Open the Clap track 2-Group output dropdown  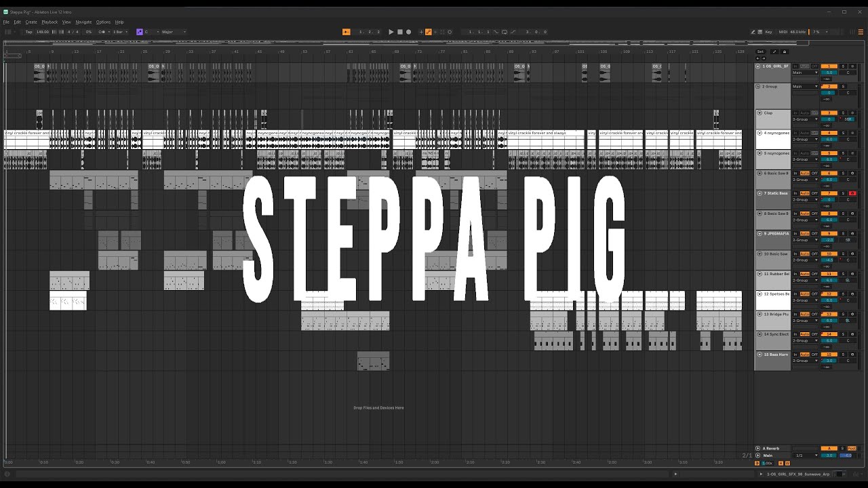[x=806, y=119]
